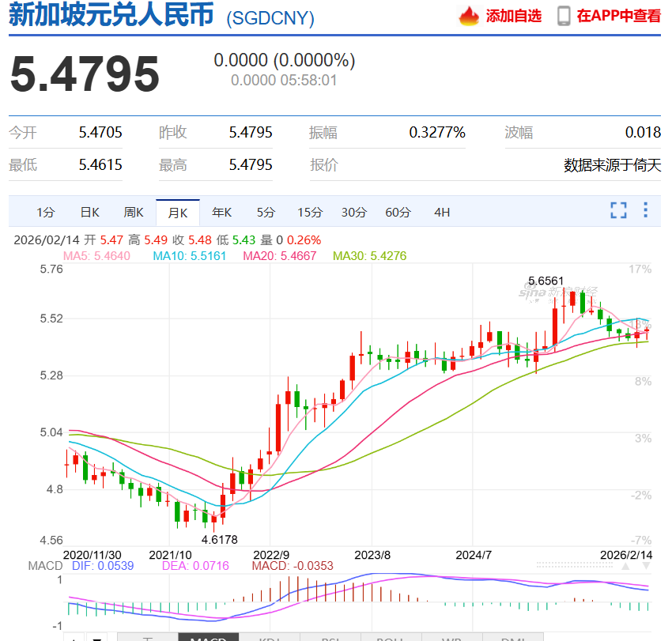Click the phone icon beside 在APP中查看
This screenshot has width=672, height=641.
coord(564,16)
